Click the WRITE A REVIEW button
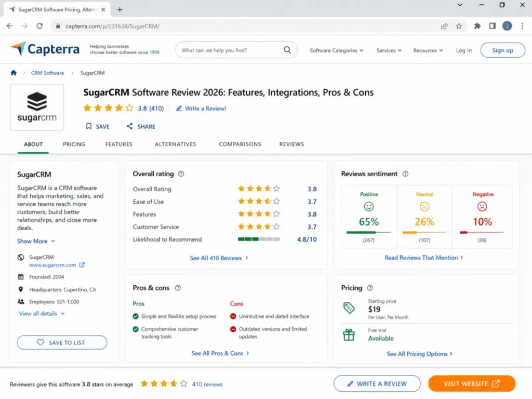Viewport: 532px width, 399px height. tap(377, 384)
